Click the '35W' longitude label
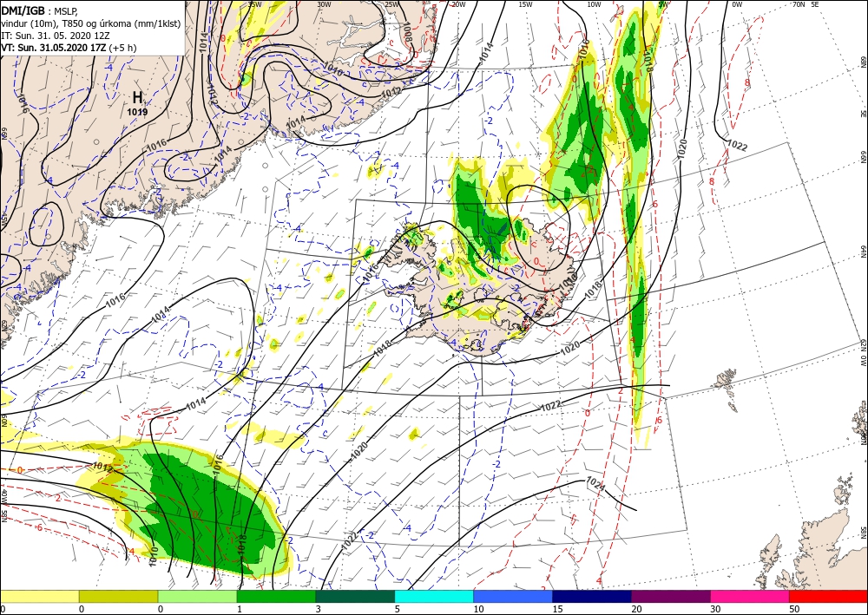The image size is (868, 615). (x=254, y=3)
